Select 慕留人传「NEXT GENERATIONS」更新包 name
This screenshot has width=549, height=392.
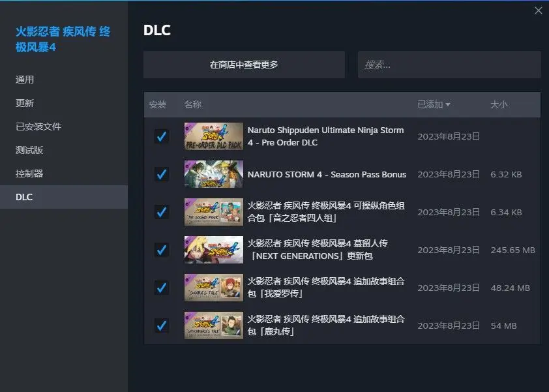pos(318,250)
